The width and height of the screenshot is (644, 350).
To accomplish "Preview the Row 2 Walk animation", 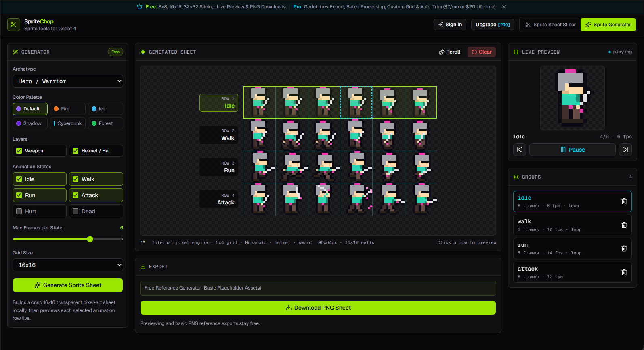I will click(x=219, y=135).
